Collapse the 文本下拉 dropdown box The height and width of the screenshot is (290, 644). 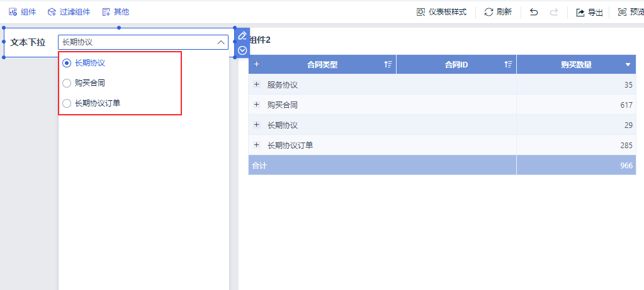(x=220, y=42)
